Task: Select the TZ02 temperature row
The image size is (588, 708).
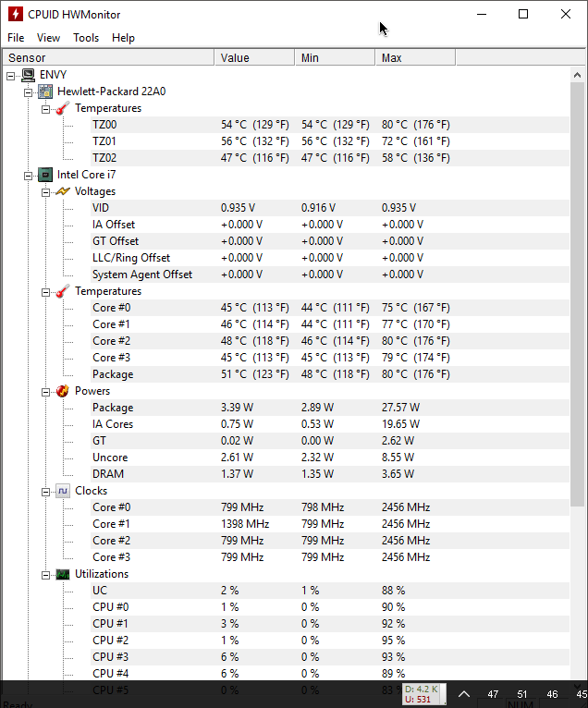Action: tap(330, 158)
